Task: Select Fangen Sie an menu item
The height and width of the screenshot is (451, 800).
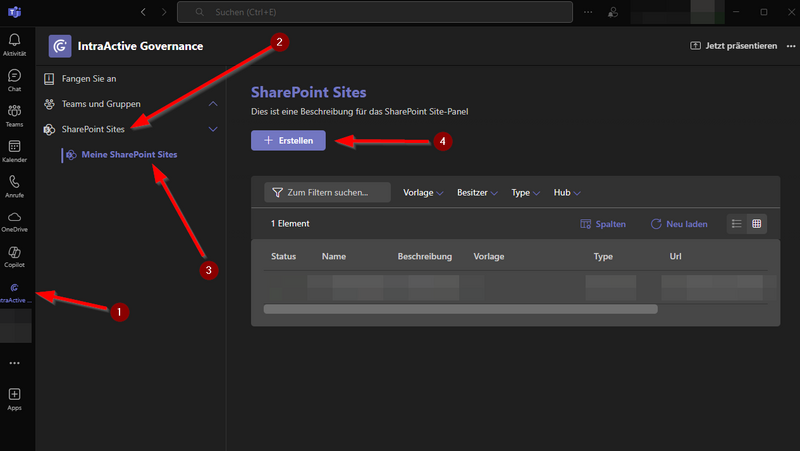Action: tap(89, 78)
